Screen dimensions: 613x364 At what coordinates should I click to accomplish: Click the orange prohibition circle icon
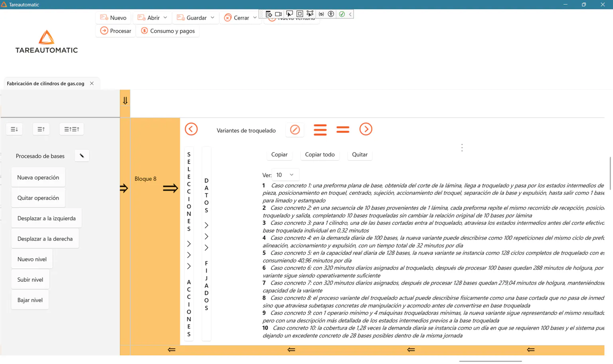point(295,130)
